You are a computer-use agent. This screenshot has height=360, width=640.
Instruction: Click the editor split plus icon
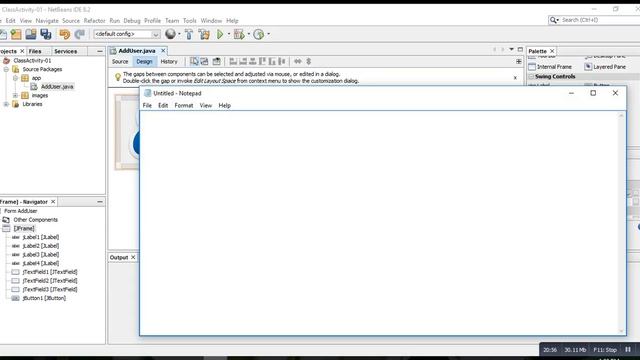518,62
